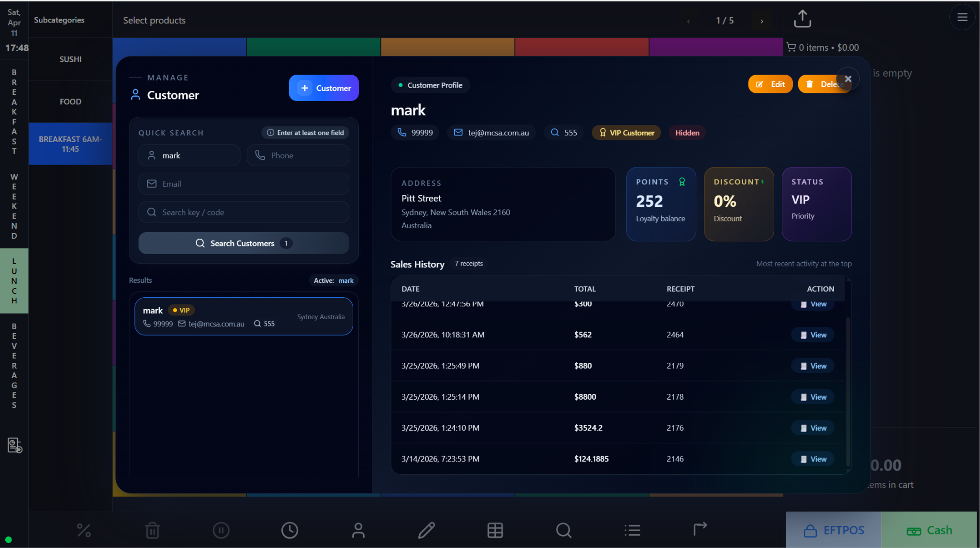
Task: Click the Email search field
Action: coord(244,184)
